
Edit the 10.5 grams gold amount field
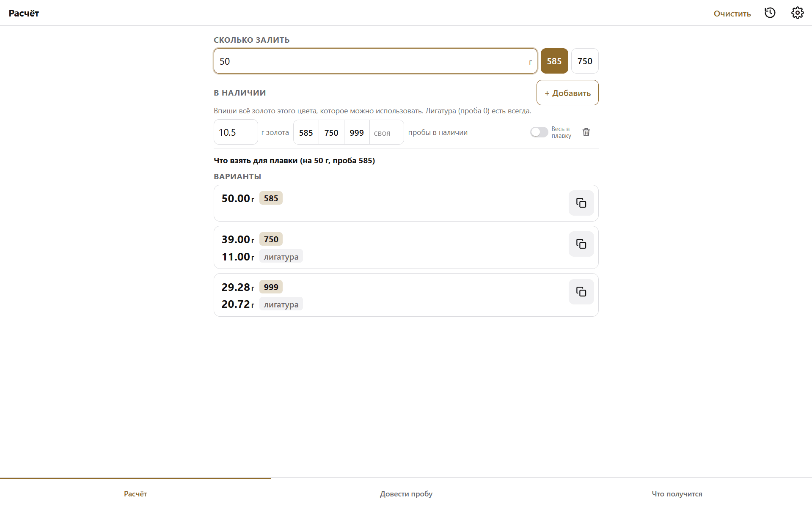(236, 132)
